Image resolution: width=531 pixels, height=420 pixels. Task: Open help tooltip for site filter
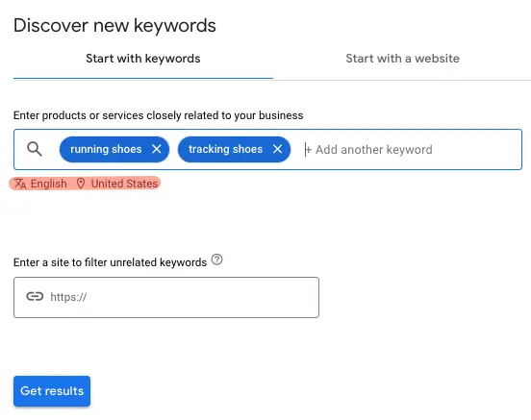click(216, 259)
